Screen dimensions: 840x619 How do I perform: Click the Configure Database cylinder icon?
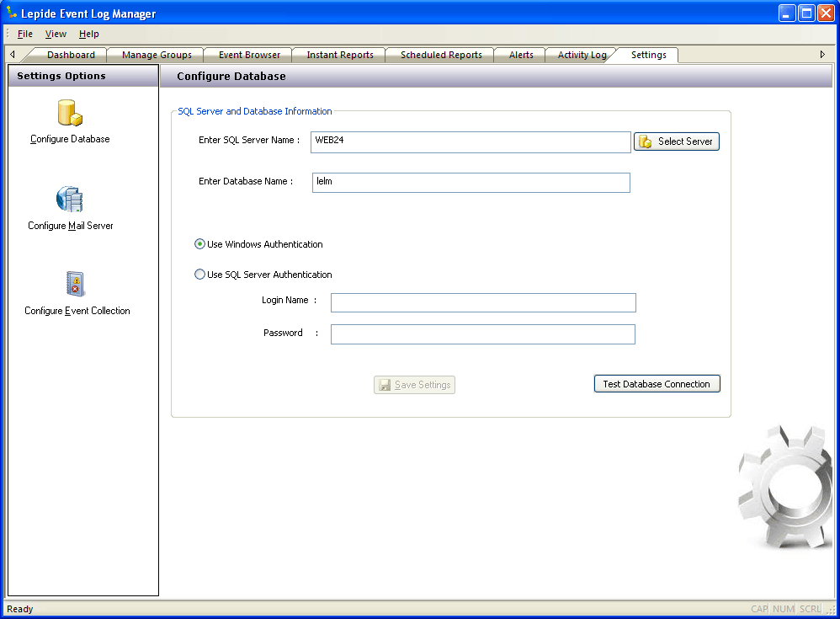(70, 113)
